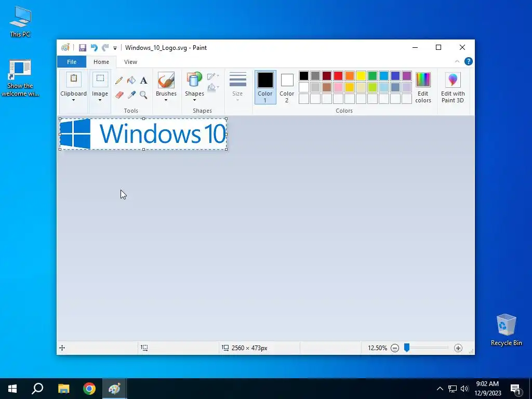Select the Magnifier tool
The height and width of the screenshot is (399, 532).
tap(143, 95)
